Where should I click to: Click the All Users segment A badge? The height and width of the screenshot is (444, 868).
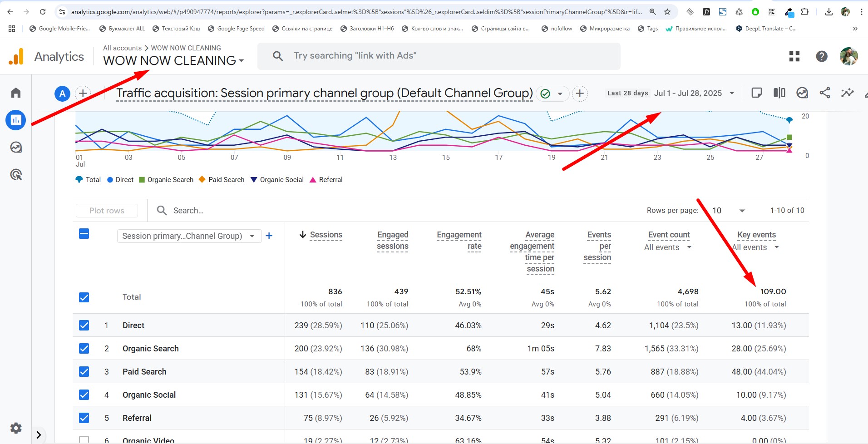pyautogui.click(x=62, y=94)
